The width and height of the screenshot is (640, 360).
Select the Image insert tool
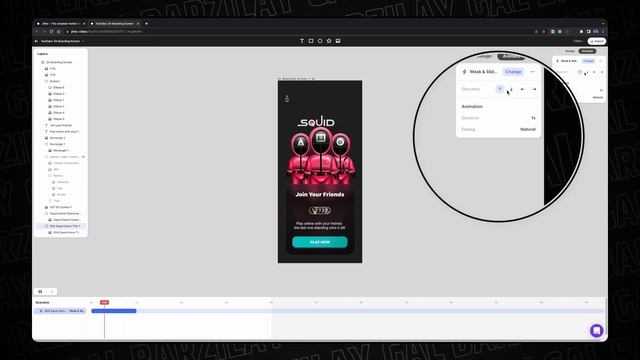tap(338, 41)
